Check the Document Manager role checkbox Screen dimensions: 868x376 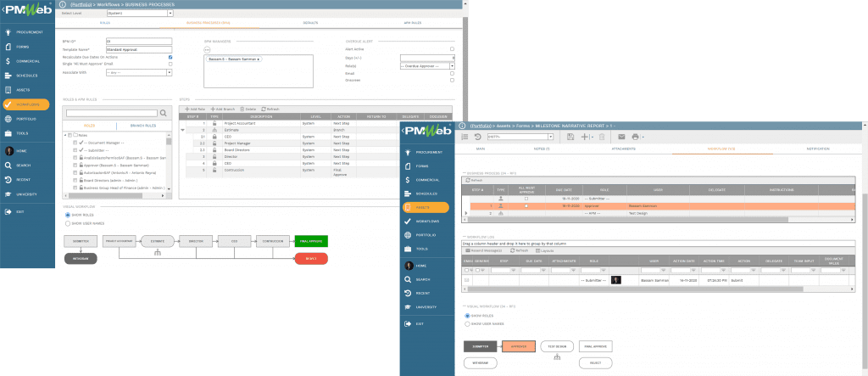coord(75,143)
